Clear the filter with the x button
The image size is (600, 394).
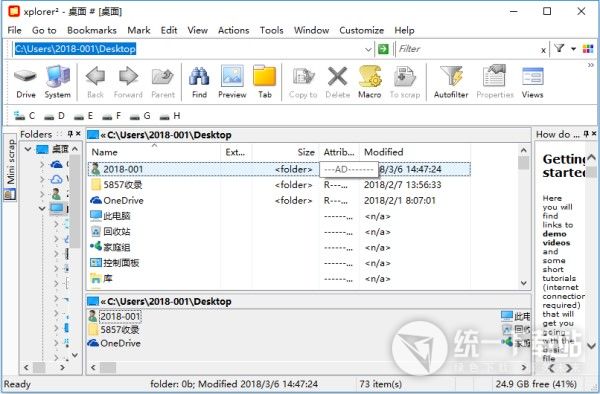point(543,50)
